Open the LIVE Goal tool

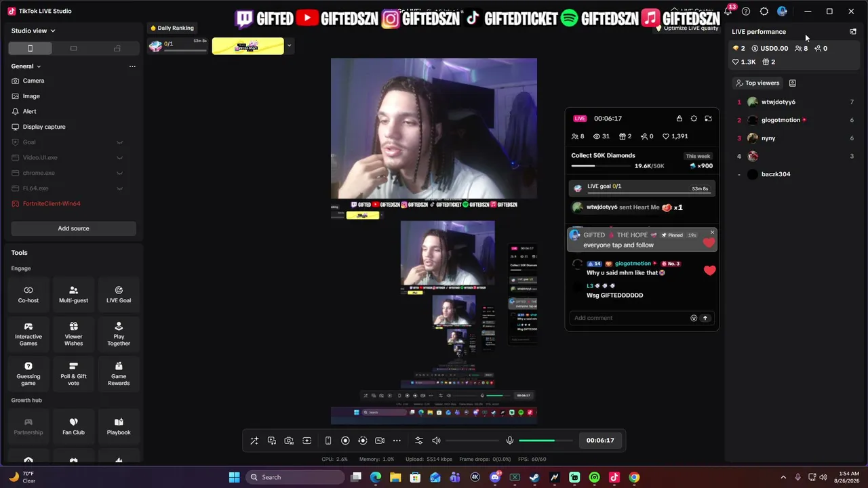pos(119,294)
